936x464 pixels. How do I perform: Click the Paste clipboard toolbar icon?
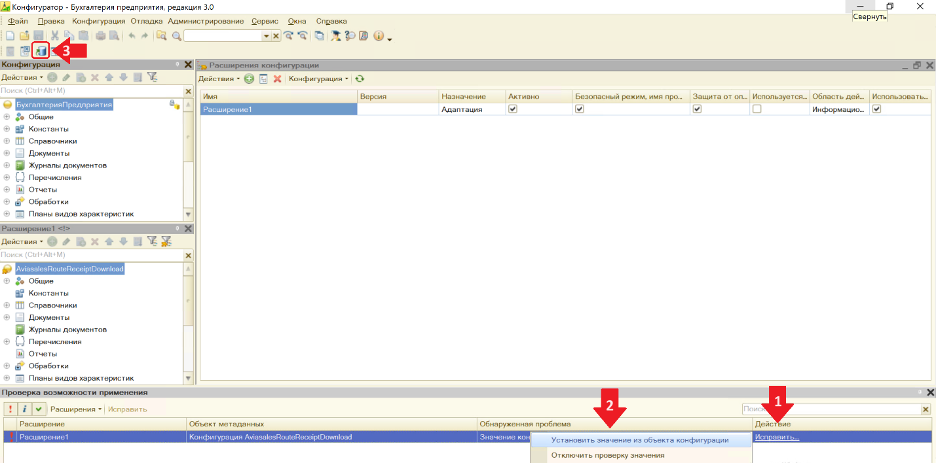pyautogui.click(x=84, y=36)
